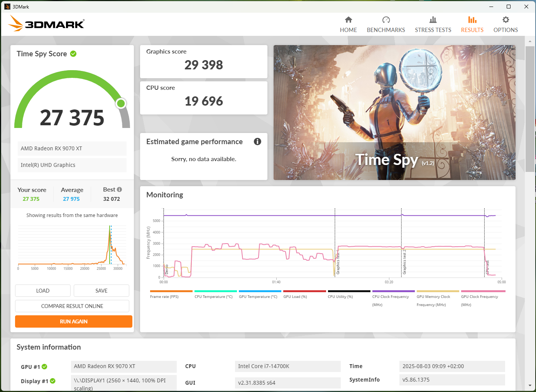Click the green verified badge beside Time Spy Score
This screenshot has width=536, height=392.
(x=73, y=54)
